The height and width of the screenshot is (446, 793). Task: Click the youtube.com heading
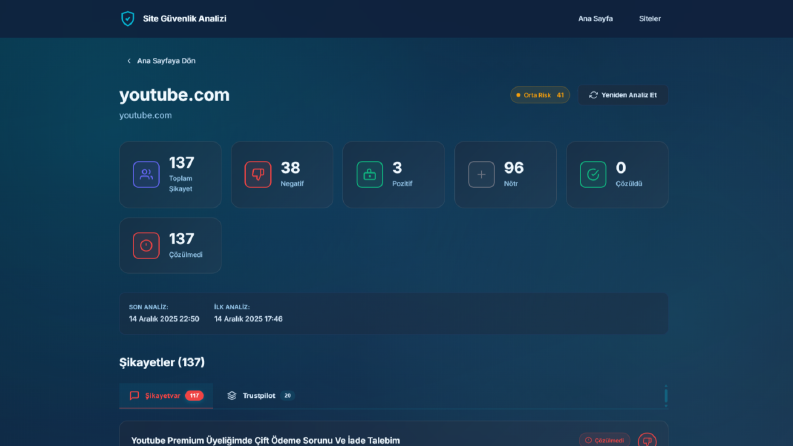coord(174,95)
